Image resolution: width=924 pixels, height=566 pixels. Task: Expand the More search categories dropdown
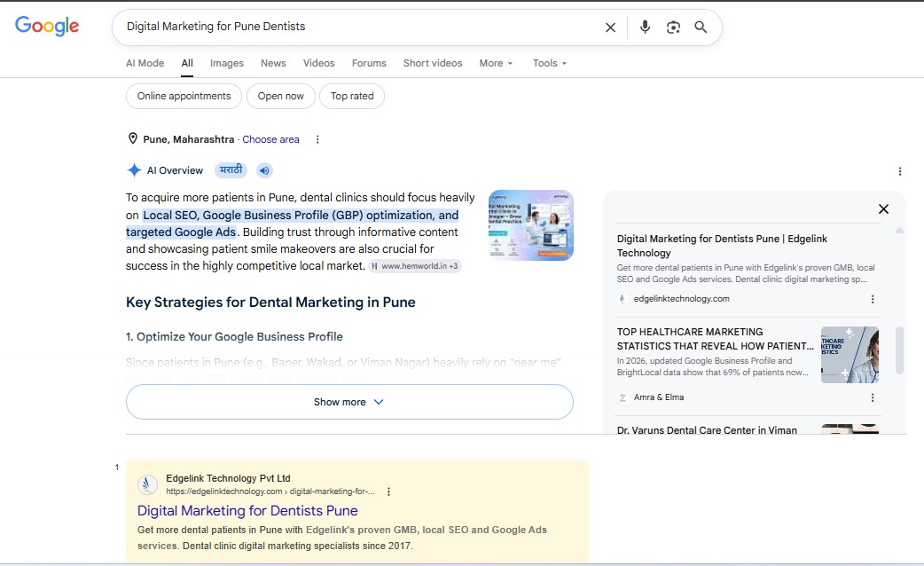(x=497, y=63)
